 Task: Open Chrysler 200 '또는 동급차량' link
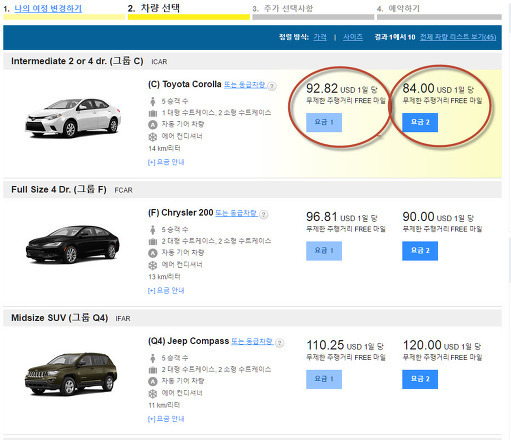point(236,213)
